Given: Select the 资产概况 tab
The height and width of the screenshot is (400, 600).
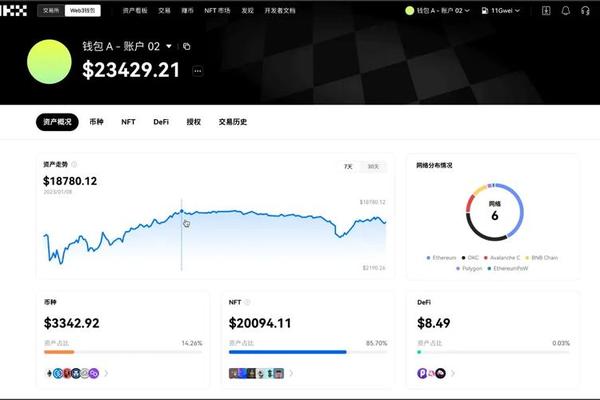Looking at the screenshot, I should pyautogui.click(x=57, y=122).
